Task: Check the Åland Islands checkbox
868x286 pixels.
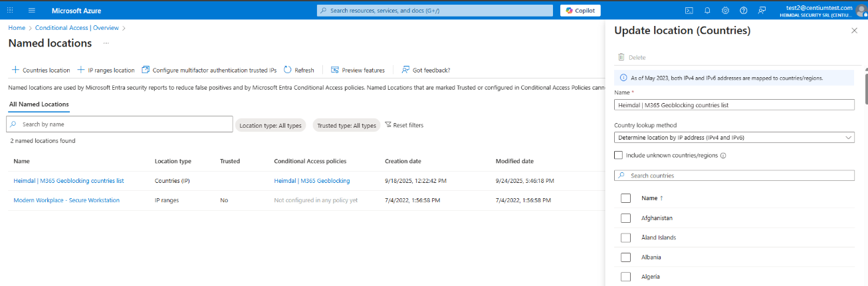Action: [625, 237]
